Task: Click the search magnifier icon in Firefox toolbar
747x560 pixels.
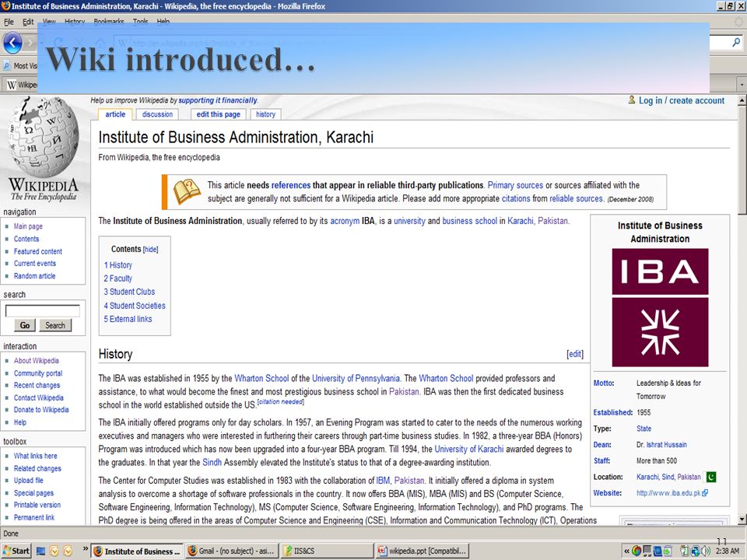Action: click(736, 43)
